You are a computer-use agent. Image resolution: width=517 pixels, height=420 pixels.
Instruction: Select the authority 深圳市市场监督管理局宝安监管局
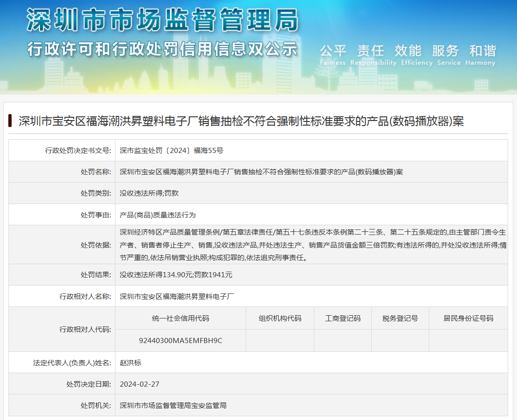coord(173,406)
